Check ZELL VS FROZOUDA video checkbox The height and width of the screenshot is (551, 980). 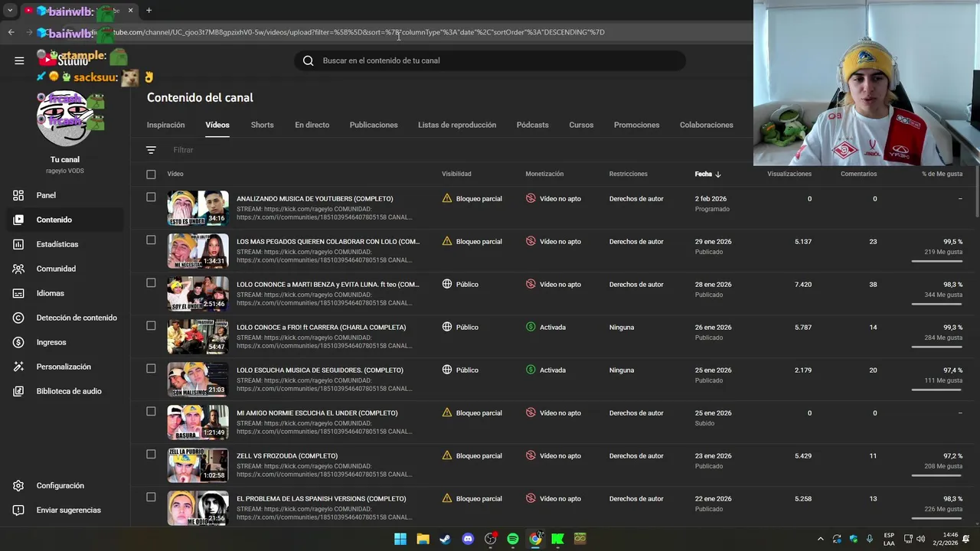click(x=151, y=454)
